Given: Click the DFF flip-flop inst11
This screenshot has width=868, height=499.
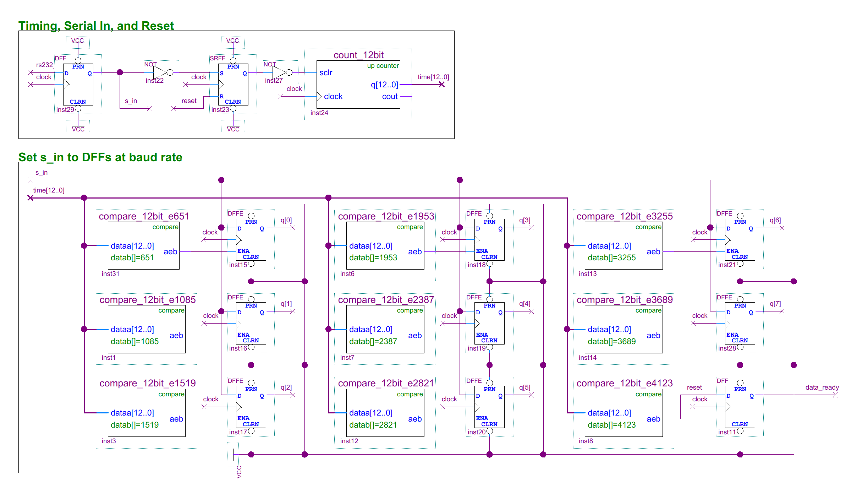Looking at the screenshot, I should point(740,407).
